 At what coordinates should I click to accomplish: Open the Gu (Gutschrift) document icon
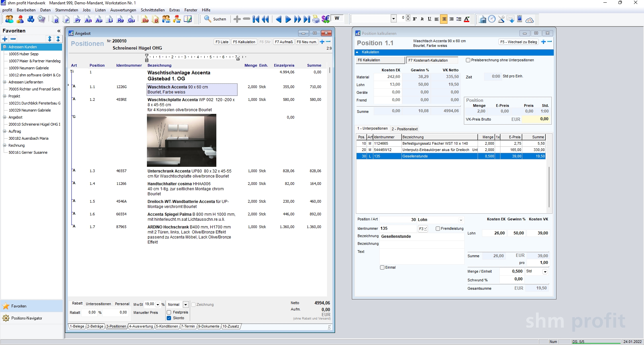click(x=131, y=19)
